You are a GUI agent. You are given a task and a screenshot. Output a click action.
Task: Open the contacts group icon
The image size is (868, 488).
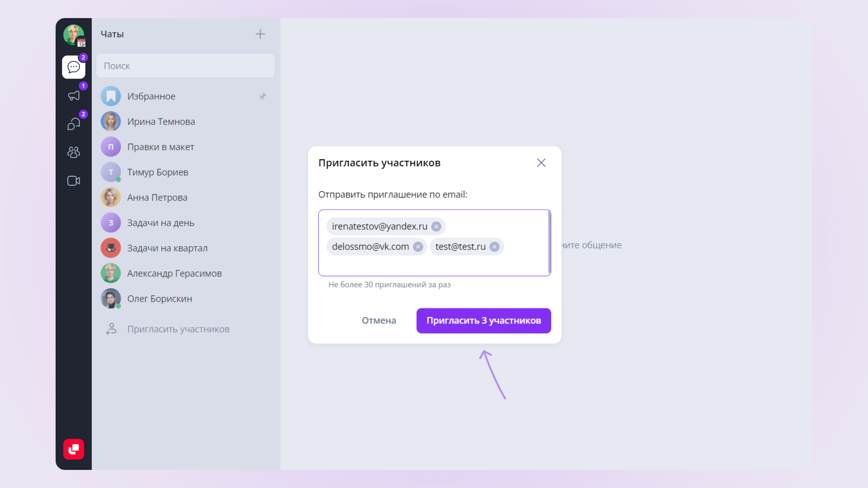click(74, 152)
